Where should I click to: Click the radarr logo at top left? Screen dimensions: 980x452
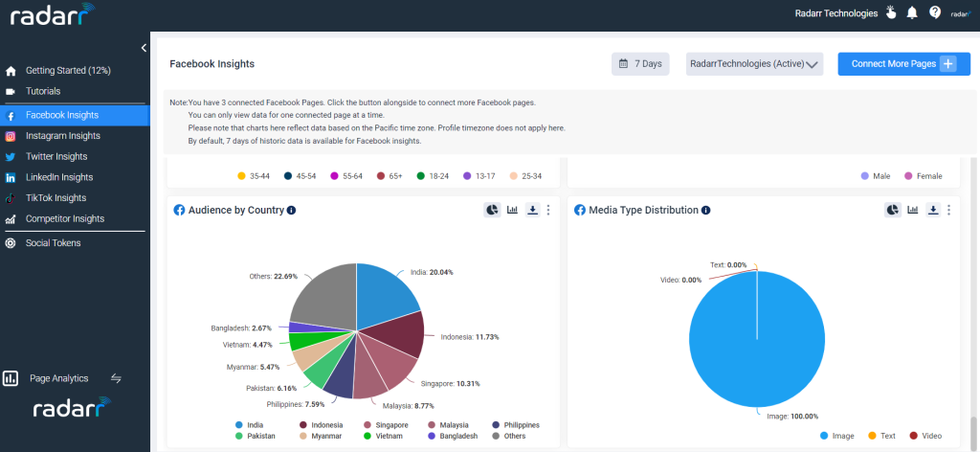point(52,13)
